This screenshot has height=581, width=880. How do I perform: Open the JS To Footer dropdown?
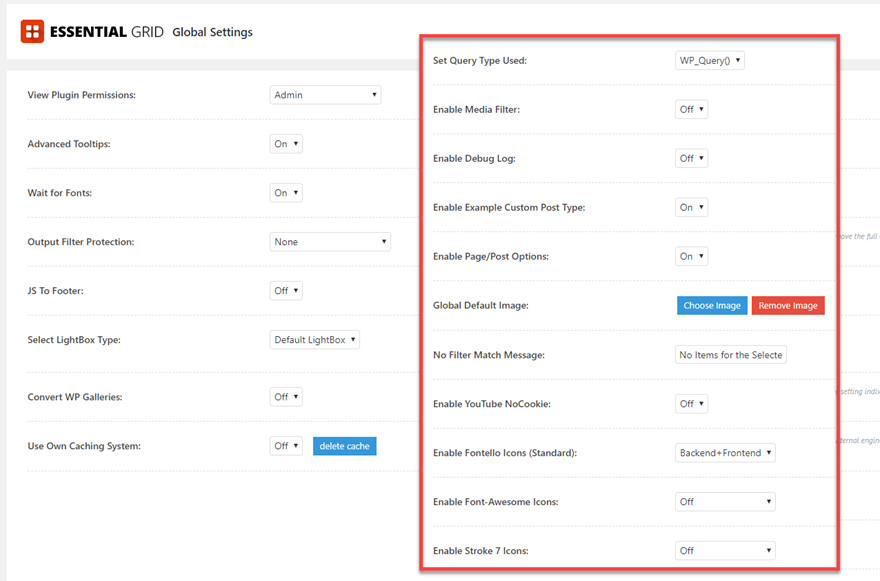(286, 291)
